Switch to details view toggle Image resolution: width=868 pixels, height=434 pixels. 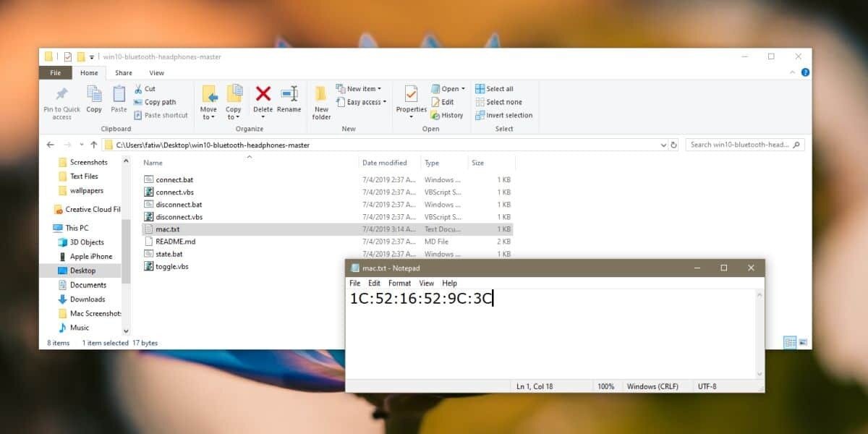790,342
